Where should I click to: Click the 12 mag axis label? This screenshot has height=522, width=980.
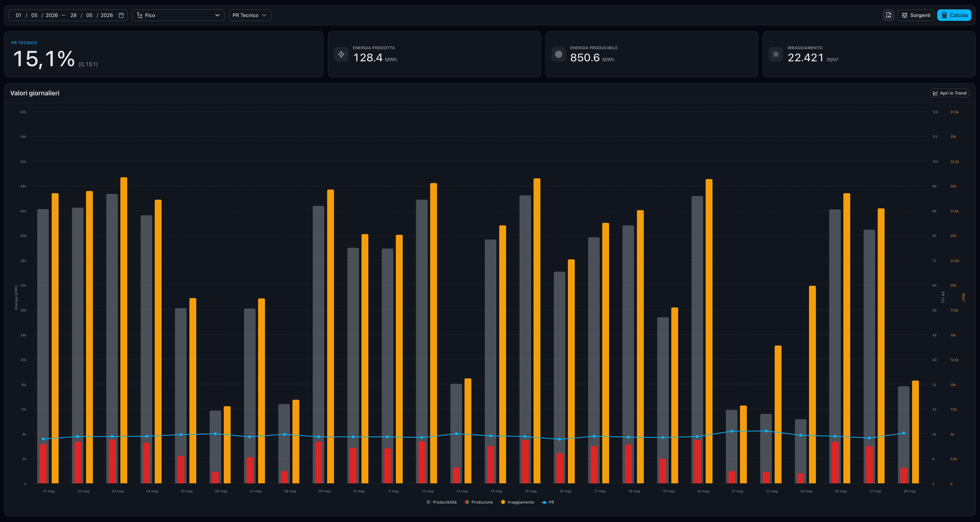(428, 491)
